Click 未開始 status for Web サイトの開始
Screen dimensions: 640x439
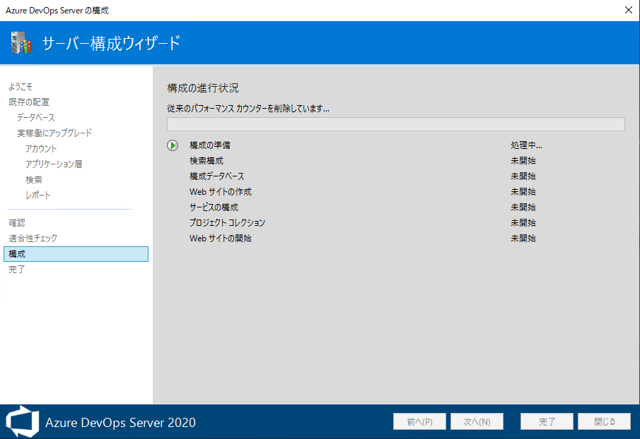click(523, 238)
